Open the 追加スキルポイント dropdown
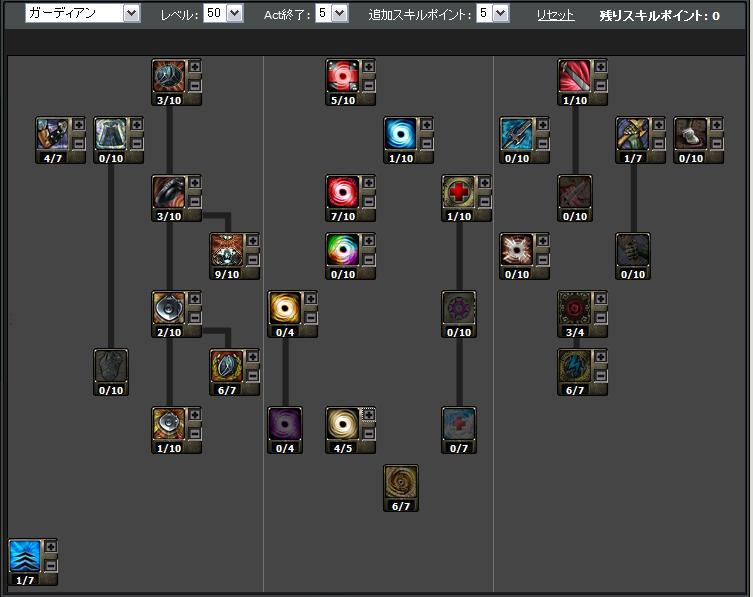 click(x=493, y=13)
